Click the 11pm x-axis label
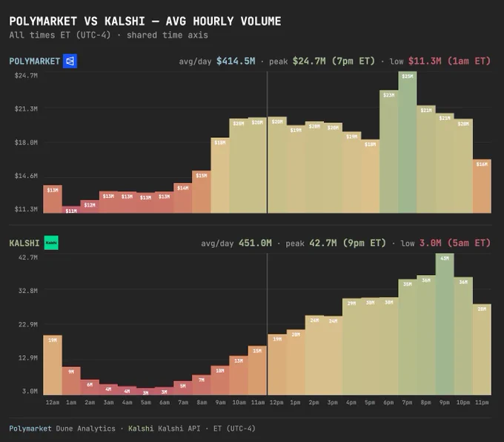Viewport: 504px width, 442px height. coord(482,403)
